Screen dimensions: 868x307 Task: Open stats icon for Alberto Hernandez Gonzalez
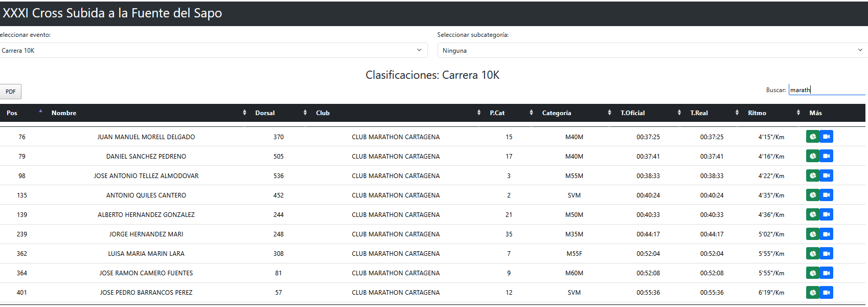tap(813, 214)
